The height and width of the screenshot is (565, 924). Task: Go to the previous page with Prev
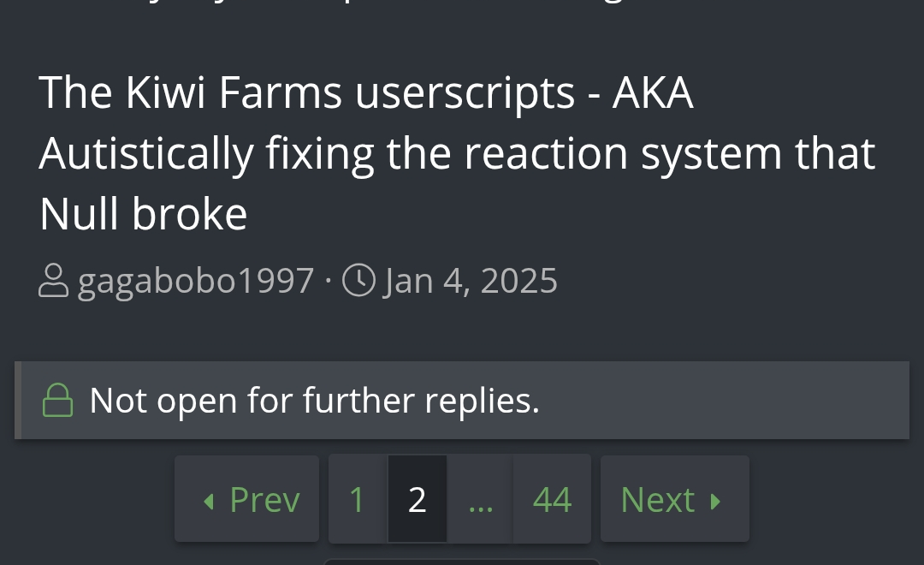pyautogui.click(x=247, y=499)
